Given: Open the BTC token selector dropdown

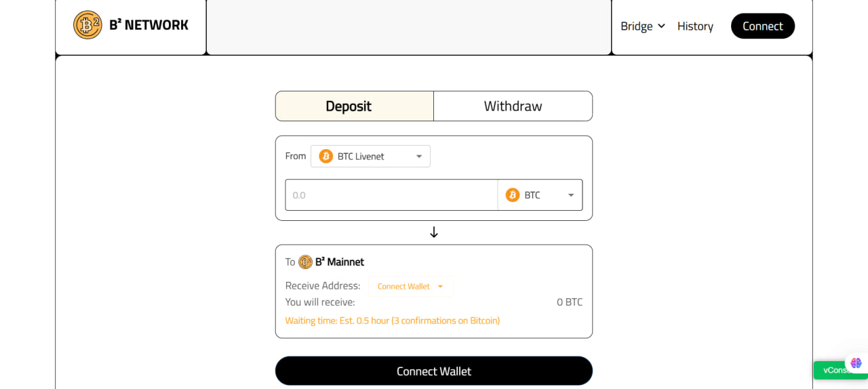Looking at the screenshot, I should point(540,195).
